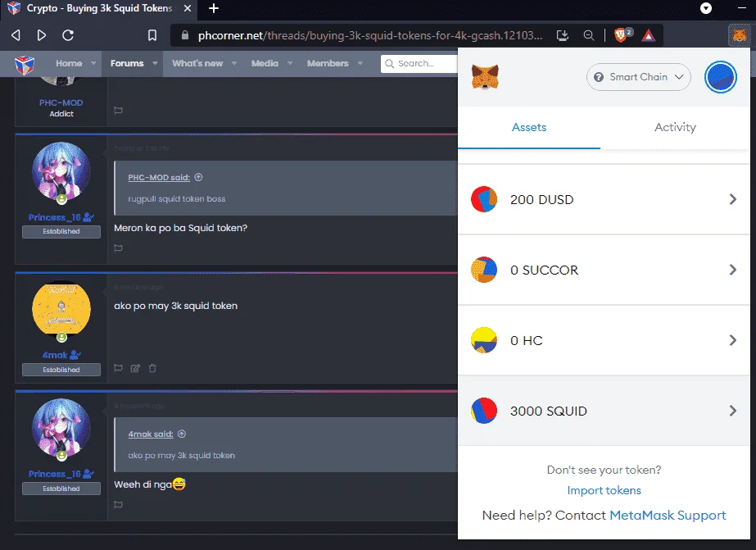Expand the Media dropdown arrow
Screen dimensions: 756x550
pos(290,63)
